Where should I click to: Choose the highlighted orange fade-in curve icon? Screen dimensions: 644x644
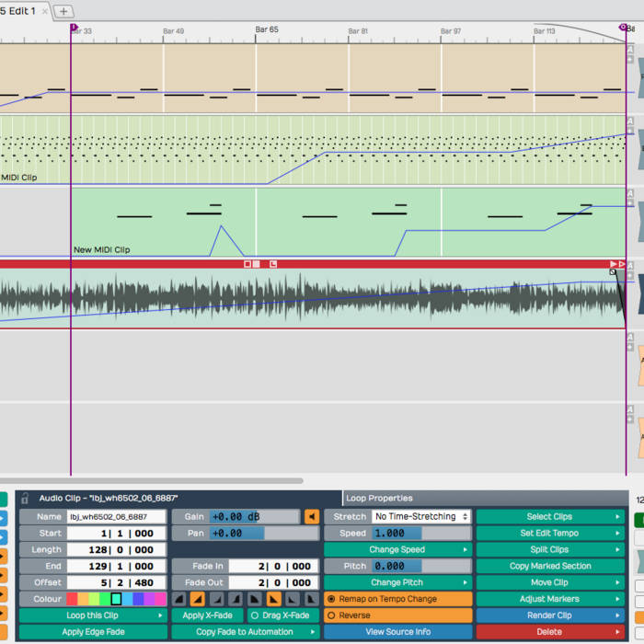[197, 599]
